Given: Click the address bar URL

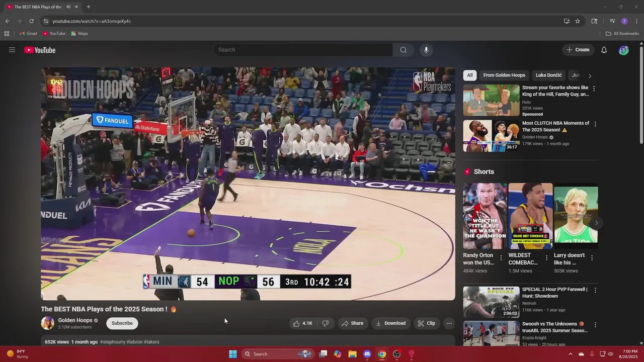Looking at the screenshot, I should [92, 21].
